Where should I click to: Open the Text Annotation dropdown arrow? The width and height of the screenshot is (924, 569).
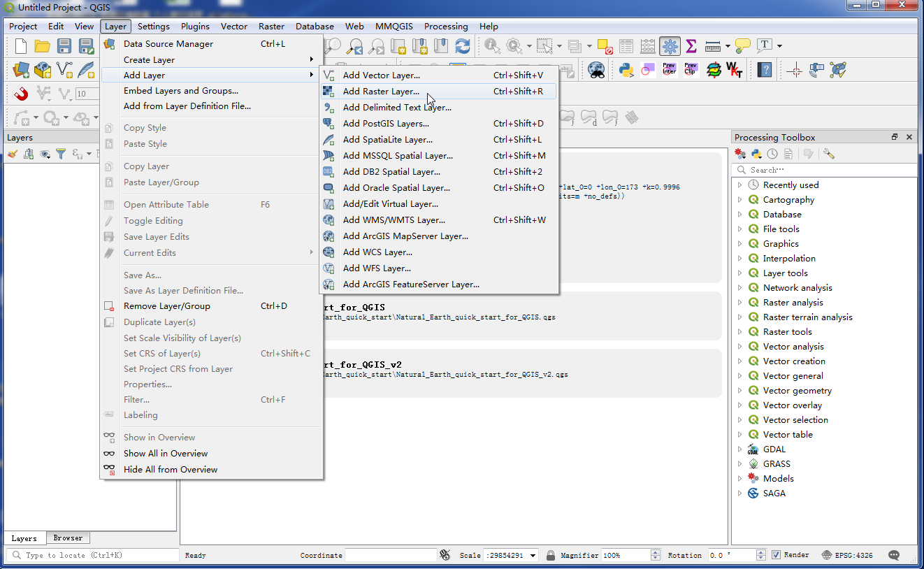(779, 47)
